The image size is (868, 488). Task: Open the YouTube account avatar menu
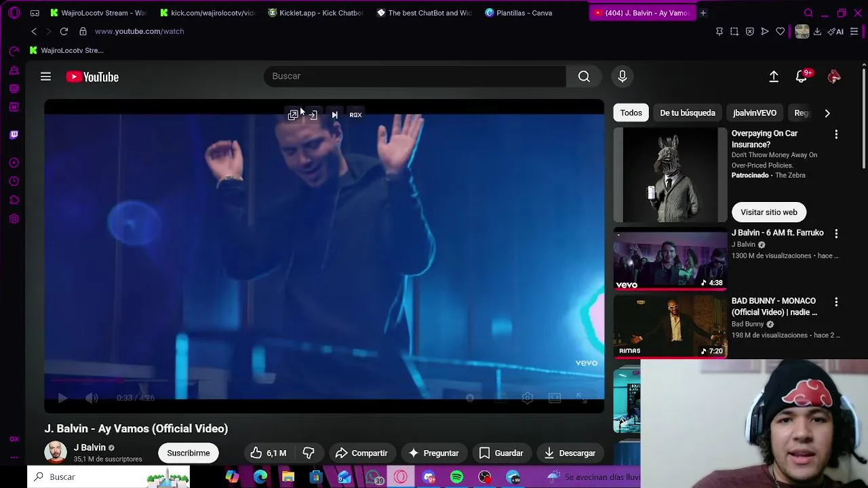[834, 77]
